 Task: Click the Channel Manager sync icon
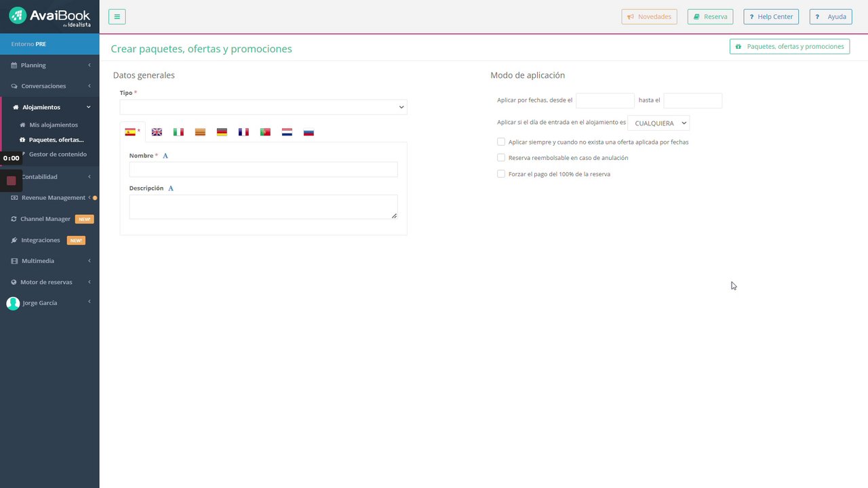pos(14,219)
